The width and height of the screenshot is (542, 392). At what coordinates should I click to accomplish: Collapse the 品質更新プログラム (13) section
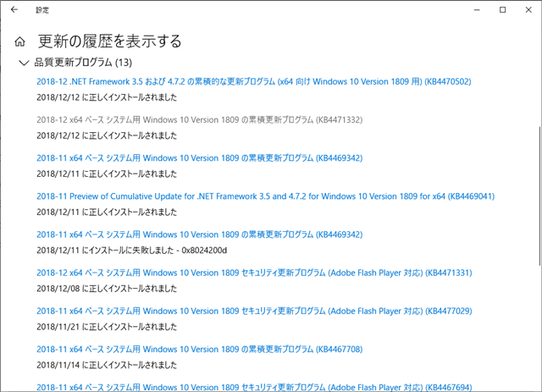pyautogui.click(x=24, y=63)
